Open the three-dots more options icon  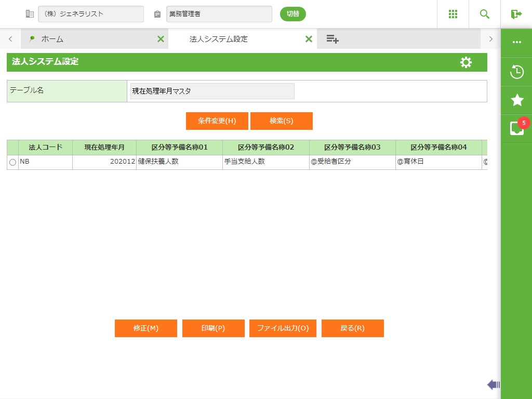(516, 42)
